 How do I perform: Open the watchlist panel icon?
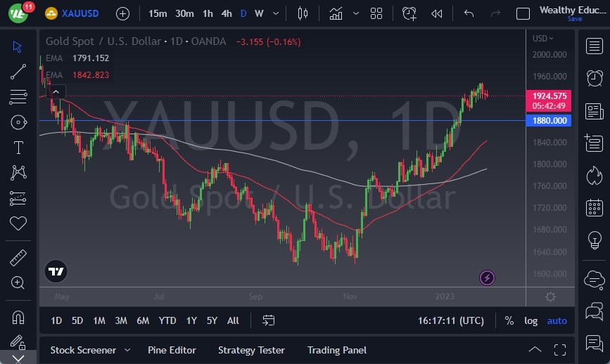594,46
